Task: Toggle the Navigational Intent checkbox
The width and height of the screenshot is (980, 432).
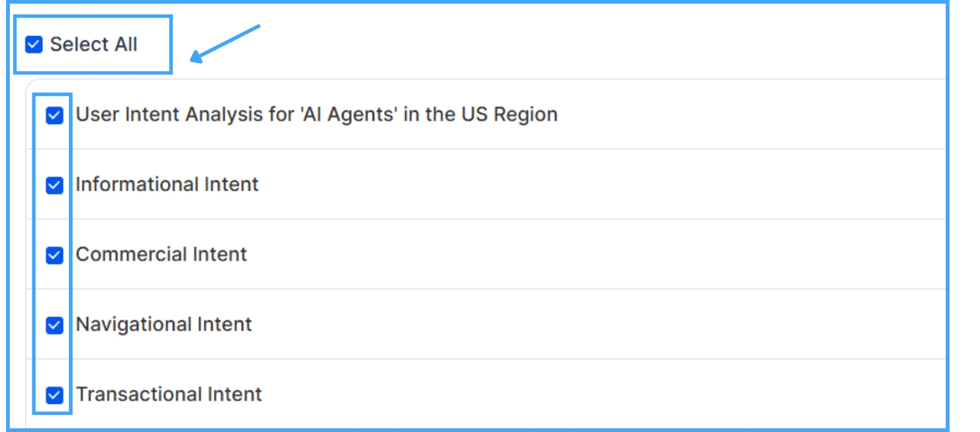Action: [54, 325]
